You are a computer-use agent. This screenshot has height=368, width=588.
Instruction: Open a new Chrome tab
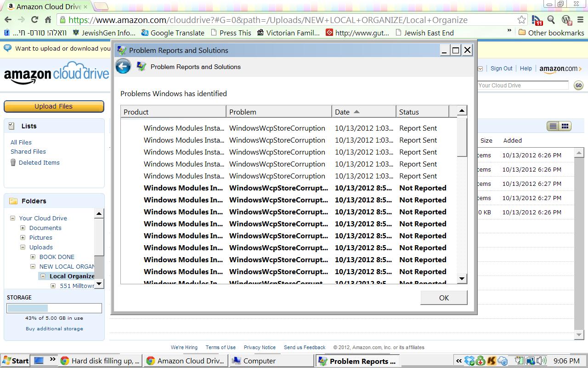101,6
